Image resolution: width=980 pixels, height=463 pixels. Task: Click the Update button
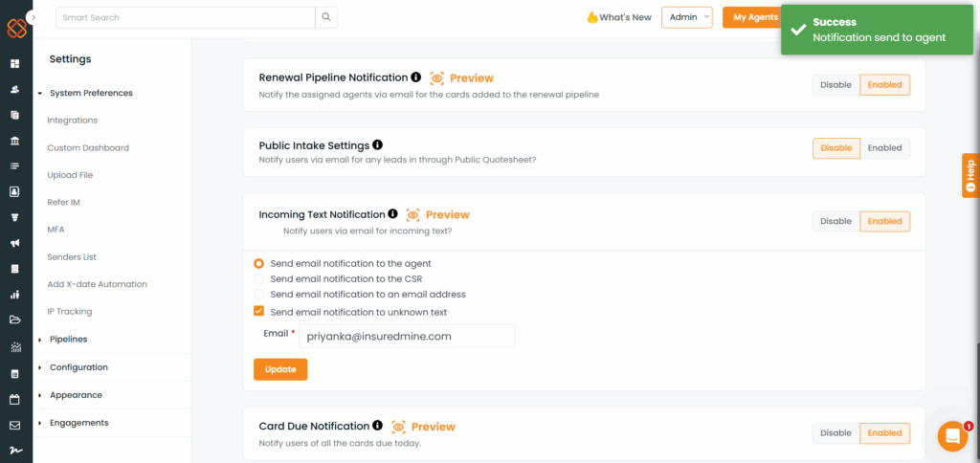tap(280, 369)
